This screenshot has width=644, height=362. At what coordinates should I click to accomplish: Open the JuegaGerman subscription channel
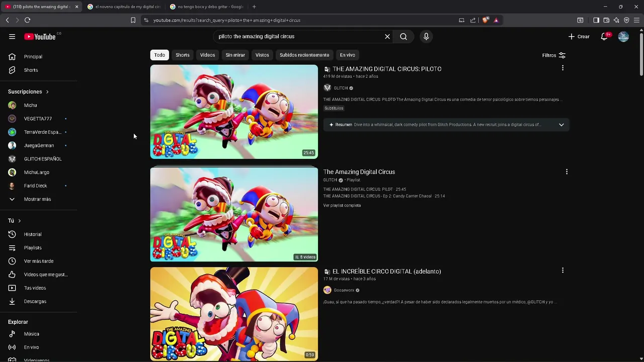pyautogui.click(x=39, y=145)
